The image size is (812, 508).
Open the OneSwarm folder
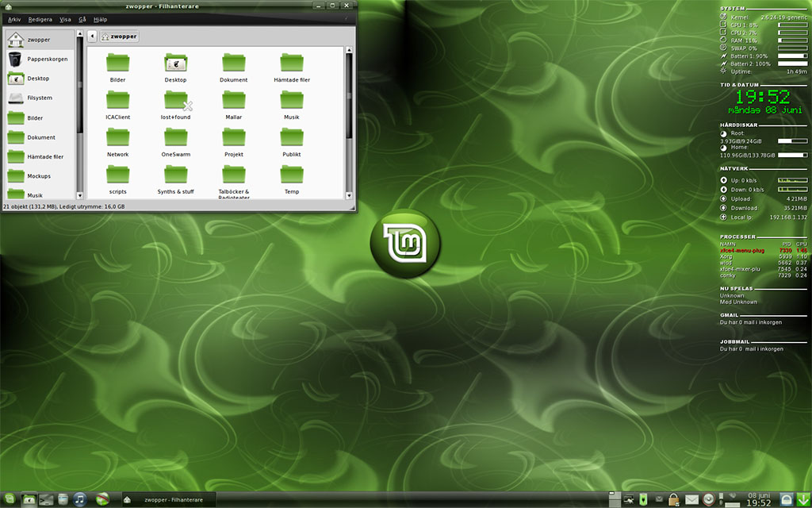coord(175,135)
